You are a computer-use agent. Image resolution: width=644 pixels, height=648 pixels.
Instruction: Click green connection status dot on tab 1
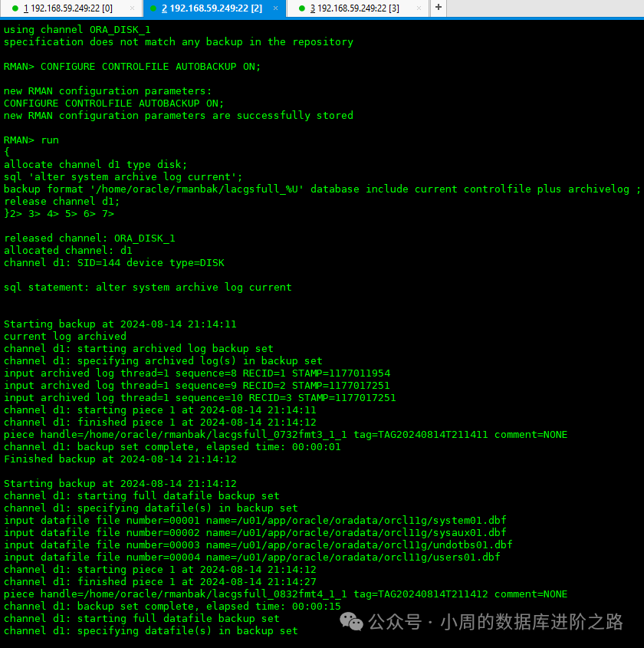click(15, 8)
